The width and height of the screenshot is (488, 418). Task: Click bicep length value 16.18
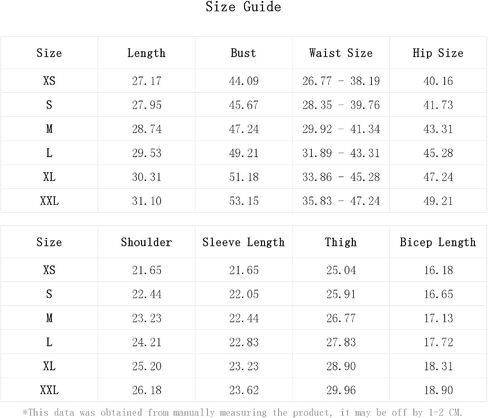pyautogui.click(x=438, y=270)
